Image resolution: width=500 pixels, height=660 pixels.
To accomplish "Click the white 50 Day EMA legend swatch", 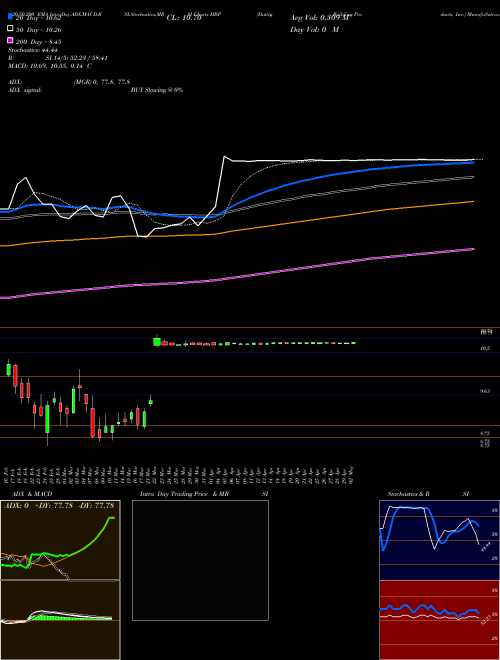I will click(x=10, y=28).
